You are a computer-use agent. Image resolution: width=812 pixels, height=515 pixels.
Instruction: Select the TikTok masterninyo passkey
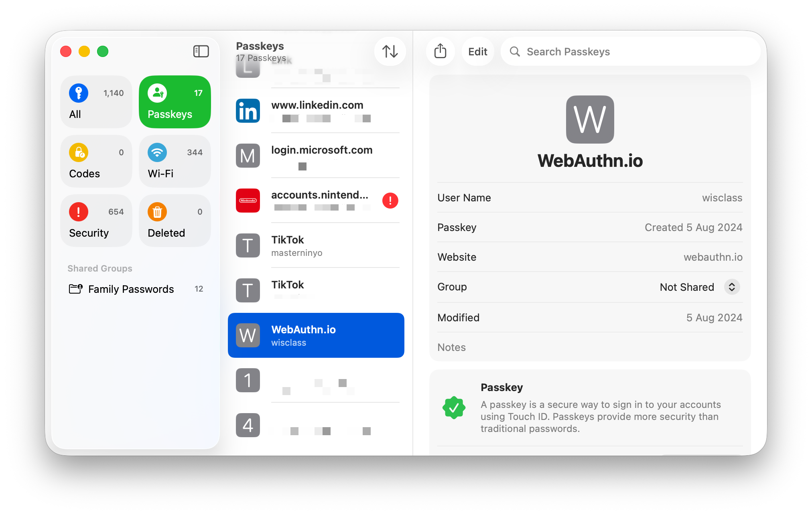click(316, 245)
